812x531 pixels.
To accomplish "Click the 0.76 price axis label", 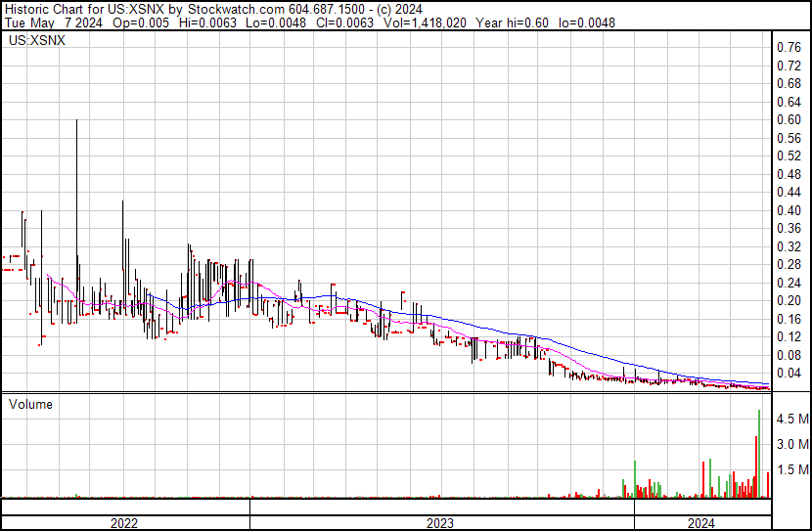I will (x=789, y=48).
